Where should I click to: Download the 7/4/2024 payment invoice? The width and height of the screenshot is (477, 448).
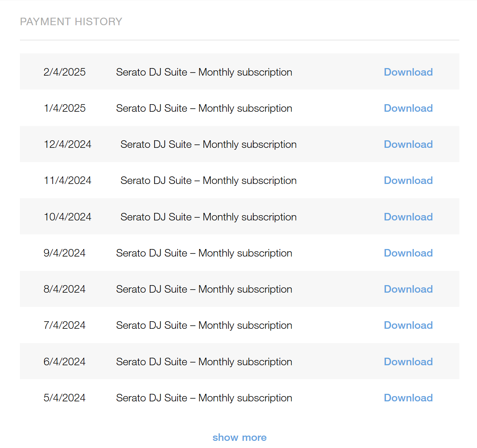pos(408,325)
